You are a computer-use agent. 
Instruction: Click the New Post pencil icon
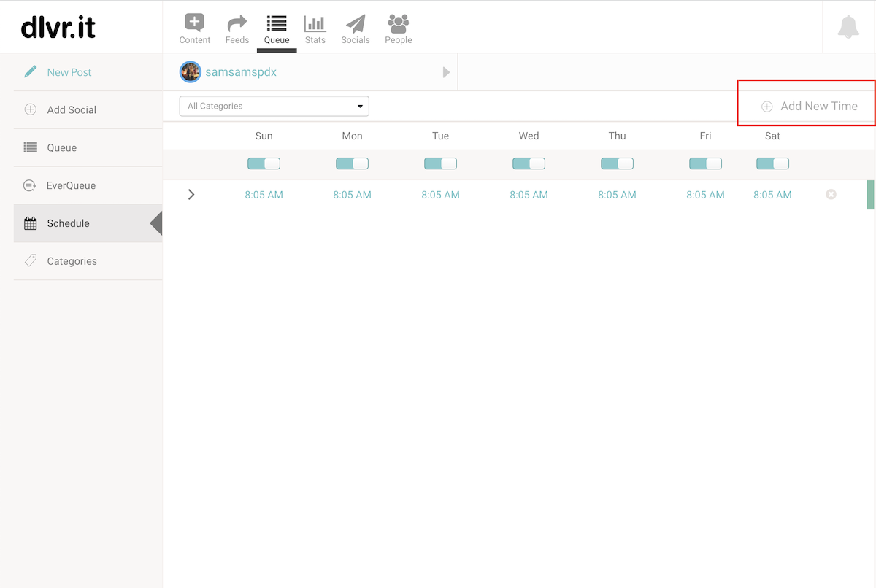tap(30, 71)
